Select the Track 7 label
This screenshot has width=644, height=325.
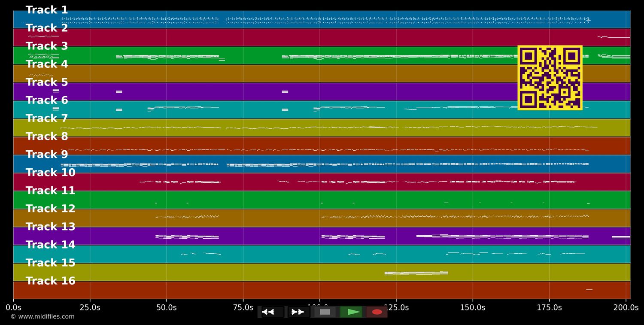coord(47,118)
